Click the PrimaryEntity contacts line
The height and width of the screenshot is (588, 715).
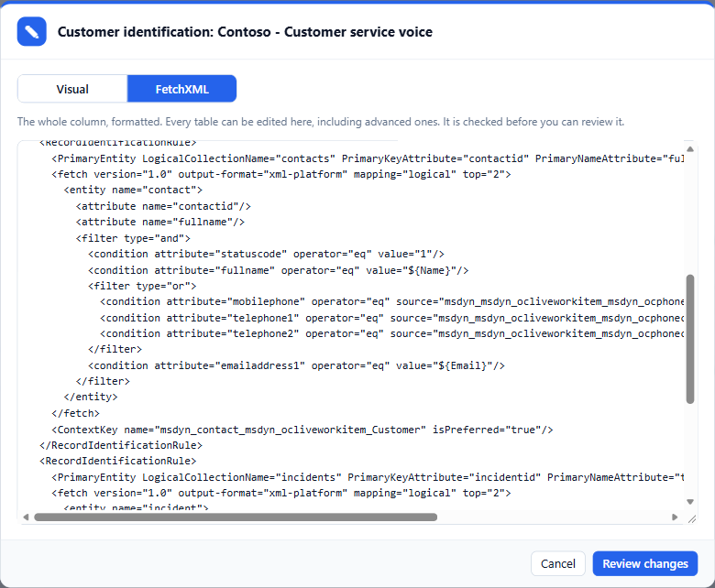(x=368, y=158)
